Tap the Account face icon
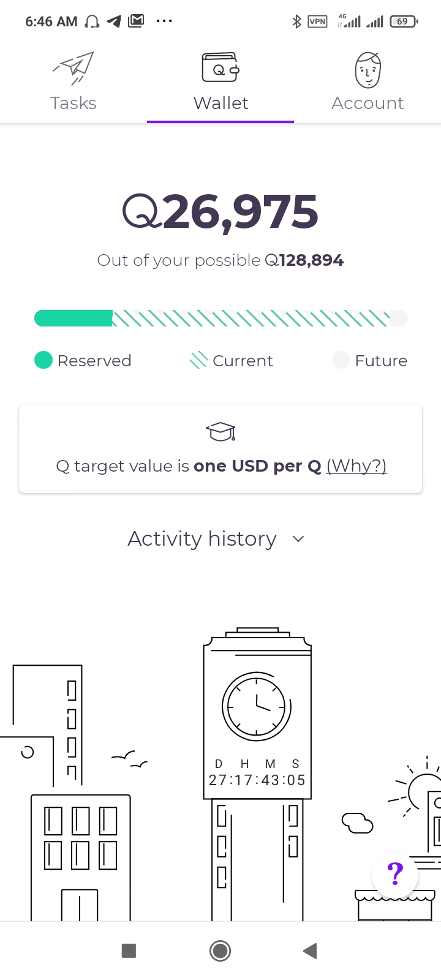The width and height of the screenshot is (441, 980). (367, 70)
